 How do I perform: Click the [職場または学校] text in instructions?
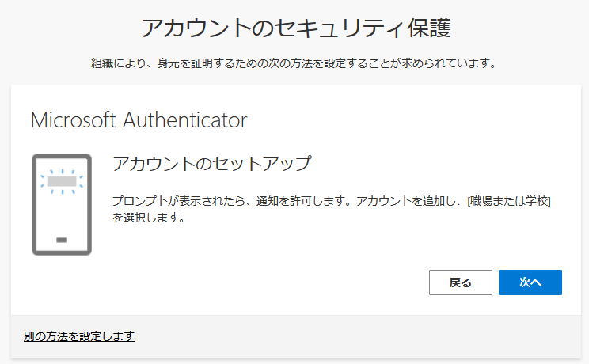point(508,202)
